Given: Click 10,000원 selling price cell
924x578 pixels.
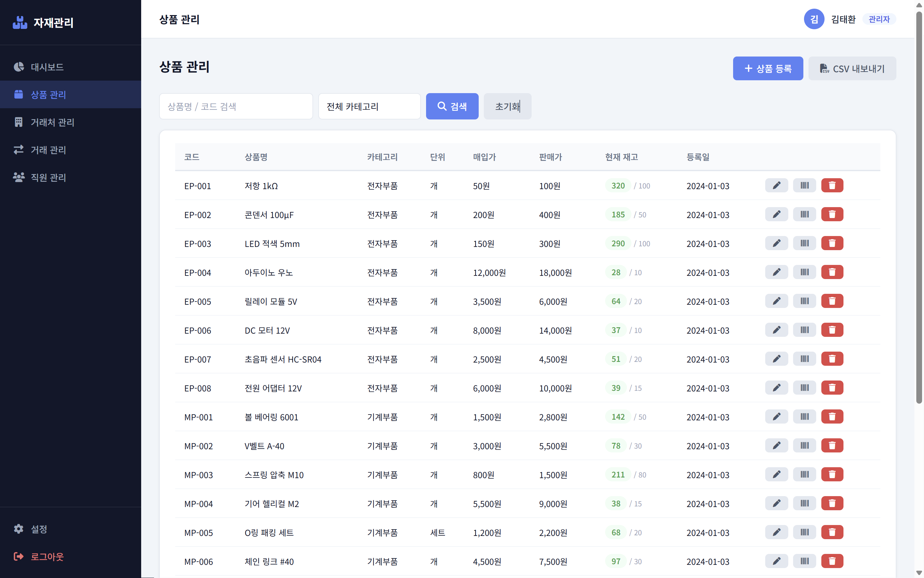Looking at the screenshot, I should (x=555, y=389).
